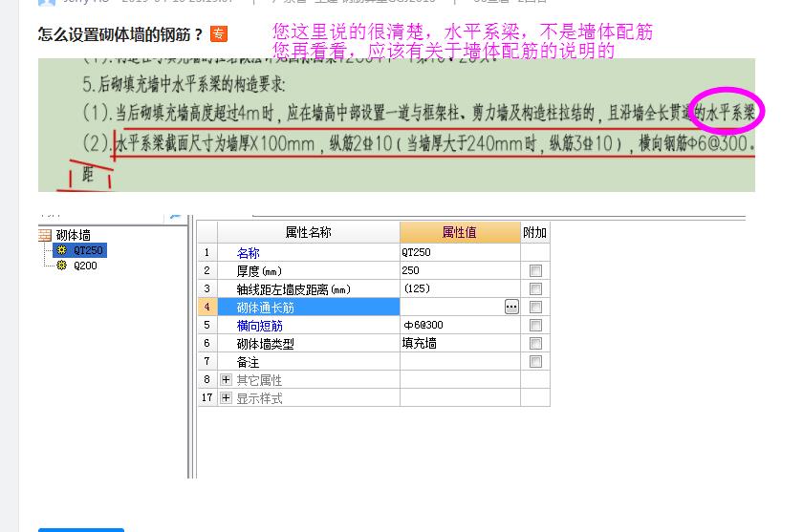Open the embedded design specification image
The image size is (803, 532).
tap(397, 125)
